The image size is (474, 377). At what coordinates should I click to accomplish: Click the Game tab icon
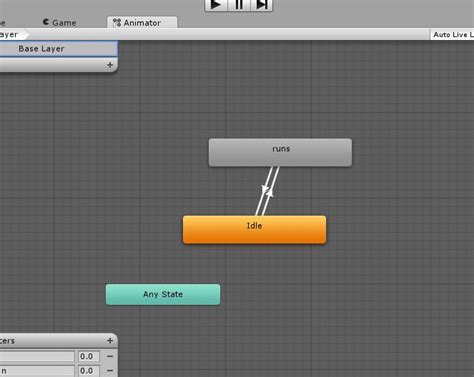click(x=46, y=22)
